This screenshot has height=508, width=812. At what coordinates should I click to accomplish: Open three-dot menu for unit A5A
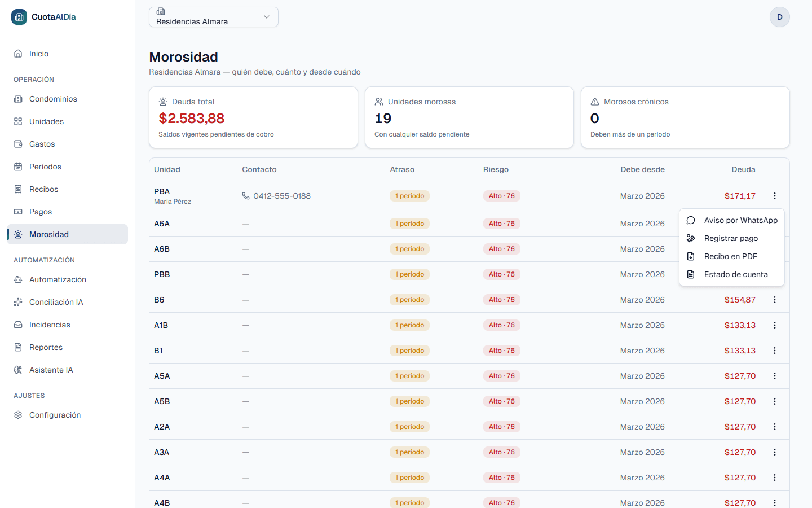coord(775,376)
